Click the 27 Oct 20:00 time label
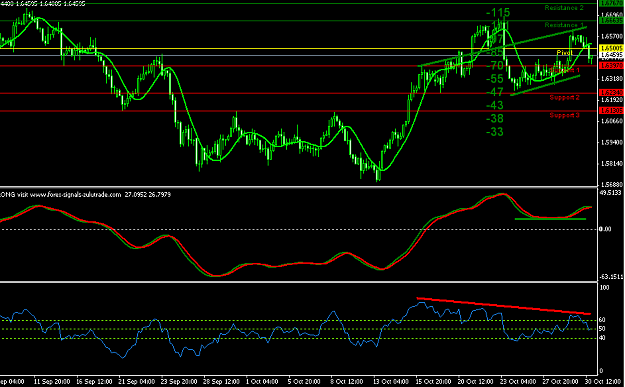 tap(561, 381)
